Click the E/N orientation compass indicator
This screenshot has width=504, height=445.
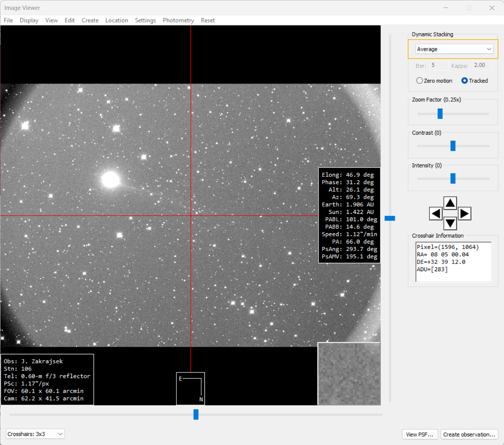[x=191, y=389]
